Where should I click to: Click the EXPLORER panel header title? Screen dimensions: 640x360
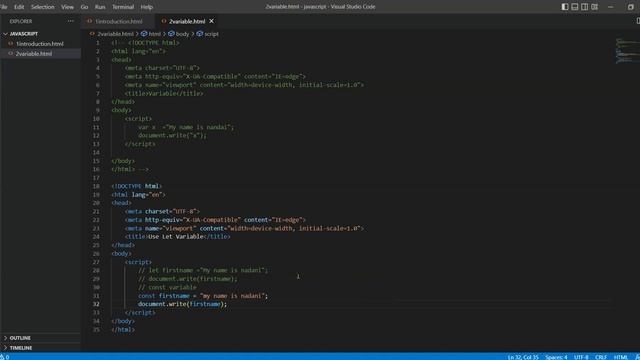[x=21, y=21]
